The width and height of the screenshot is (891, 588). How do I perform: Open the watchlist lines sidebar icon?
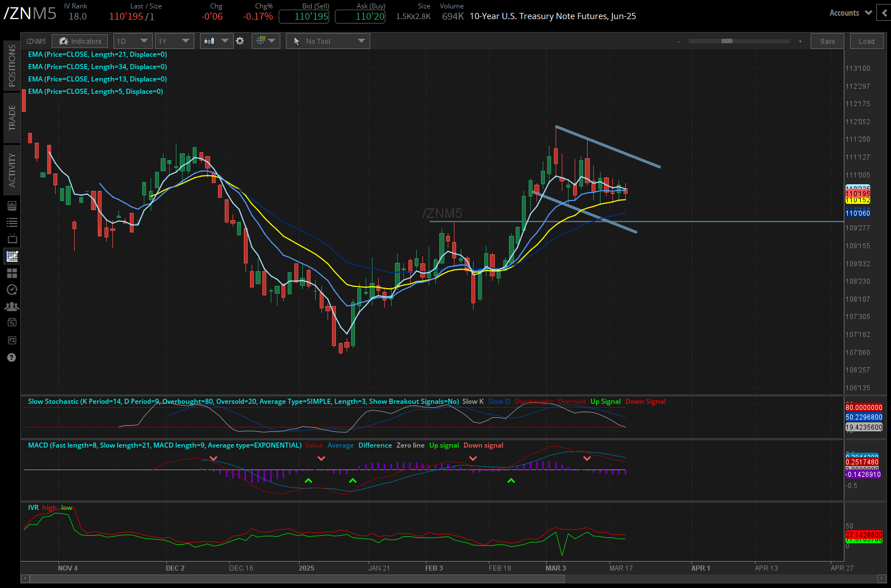tap(12, 222)
